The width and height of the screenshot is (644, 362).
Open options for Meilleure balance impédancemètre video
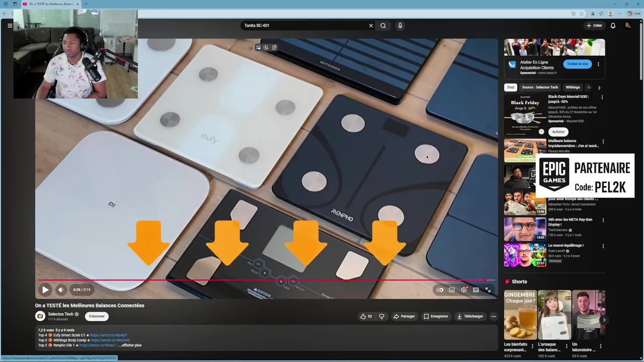(x=603, y=142)
